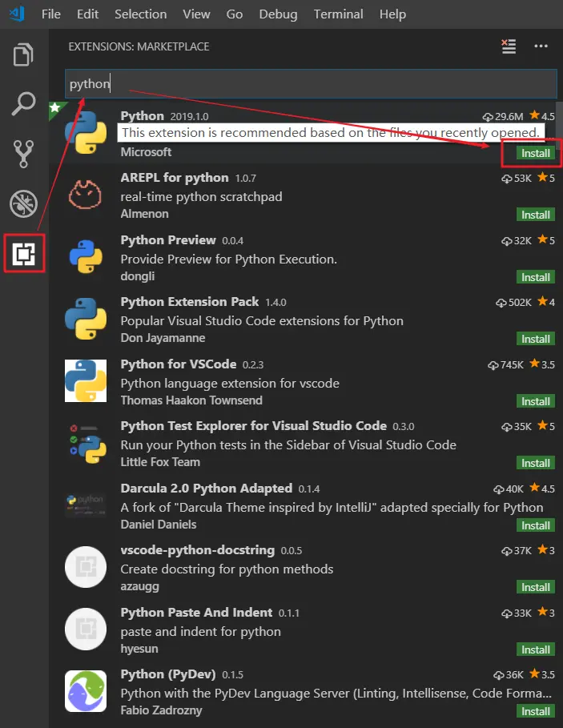Open the More Actions ellipsis menu

click(x=541, y=46)
